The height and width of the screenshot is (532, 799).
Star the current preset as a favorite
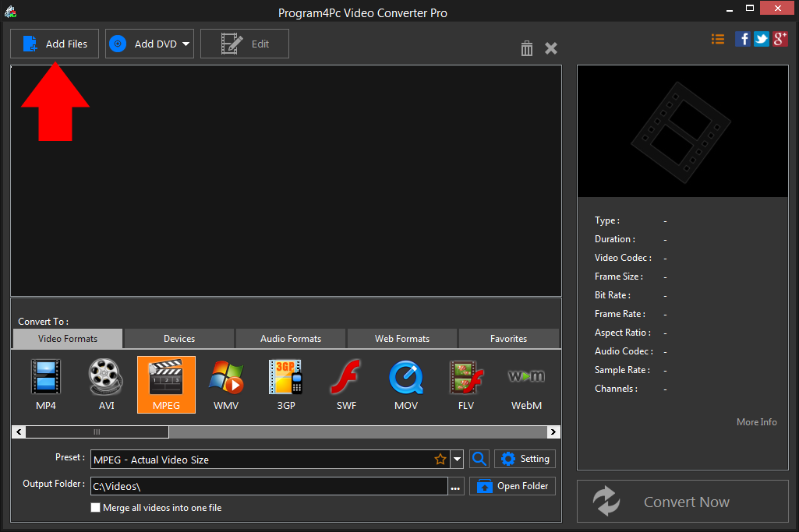click(440, 459)
